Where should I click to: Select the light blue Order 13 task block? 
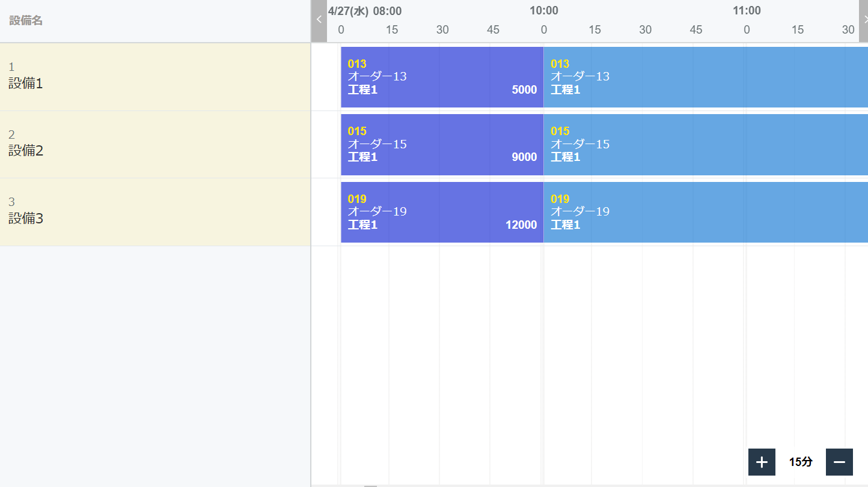[706, 77]
